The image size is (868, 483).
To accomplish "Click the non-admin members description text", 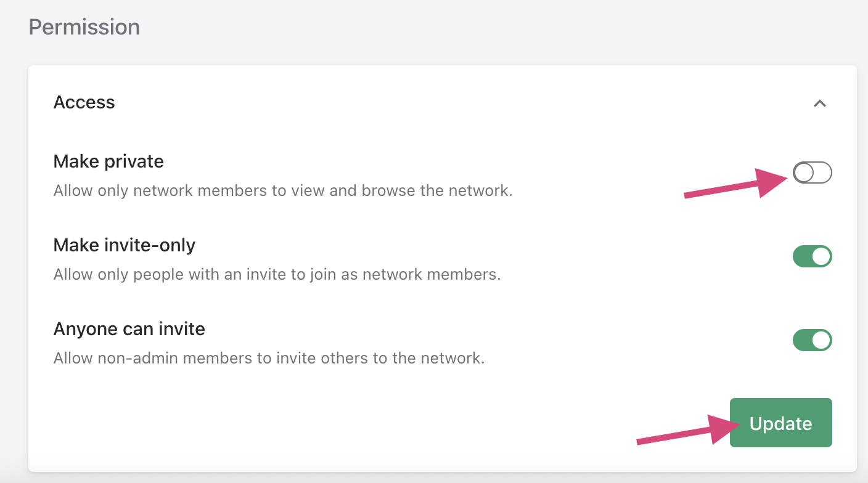I will coord(269,358).
